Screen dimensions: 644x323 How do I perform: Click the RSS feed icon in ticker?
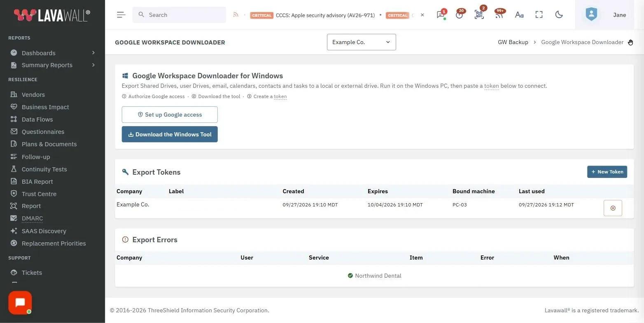point(236,15)
